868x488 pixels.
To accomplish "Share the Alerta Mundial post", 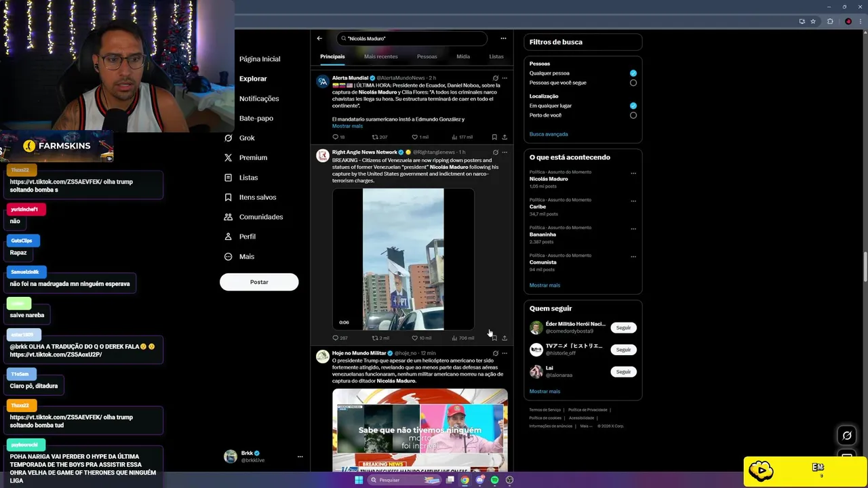I will (x=505, y=137).
